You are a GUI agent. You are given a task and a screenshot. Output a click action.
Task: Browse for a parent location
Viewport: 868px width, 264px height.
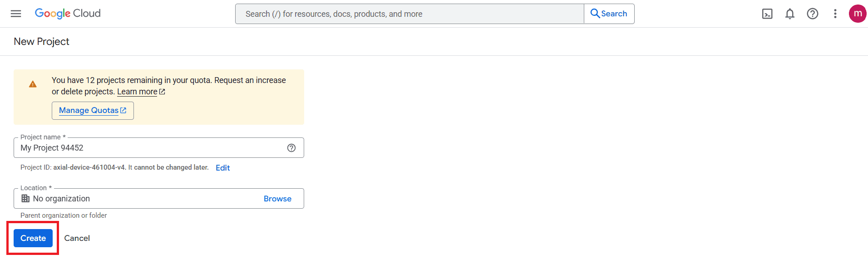(277, 199)
